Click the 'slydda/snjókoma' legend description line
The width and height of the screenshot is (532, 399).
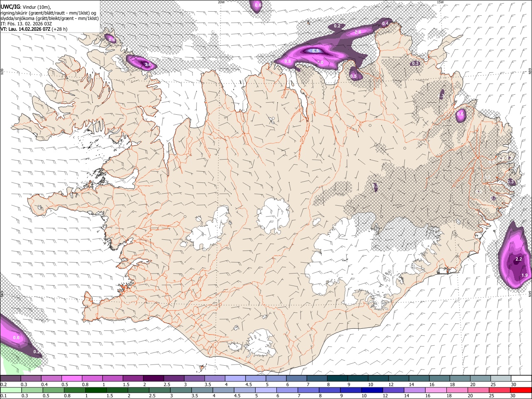[49, 18]
